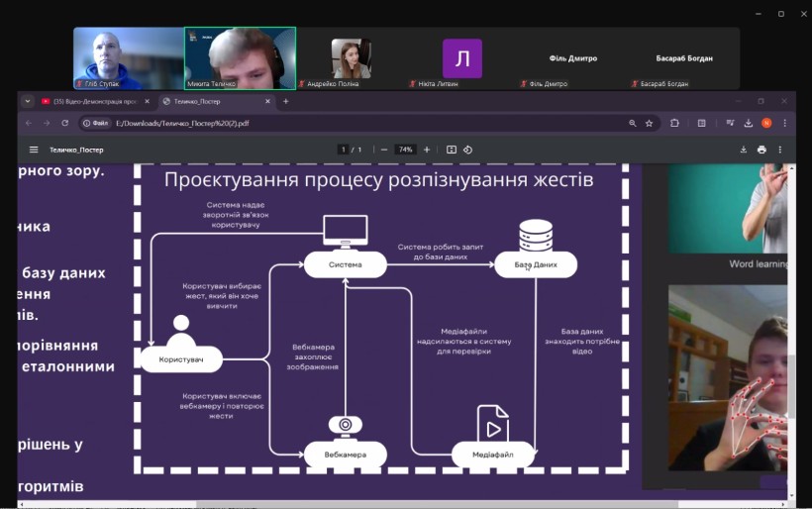Select Андрейко Поліна's video thumbnail
The image size is (812, 509).
[x=351, y=57]
